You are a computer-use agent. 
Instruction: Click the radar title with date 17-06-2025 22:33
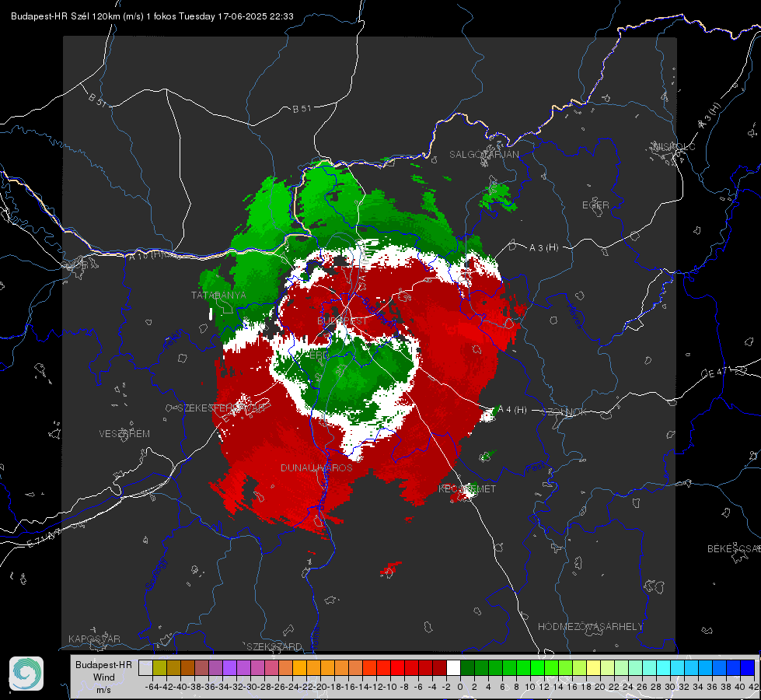tap(152, 16)
